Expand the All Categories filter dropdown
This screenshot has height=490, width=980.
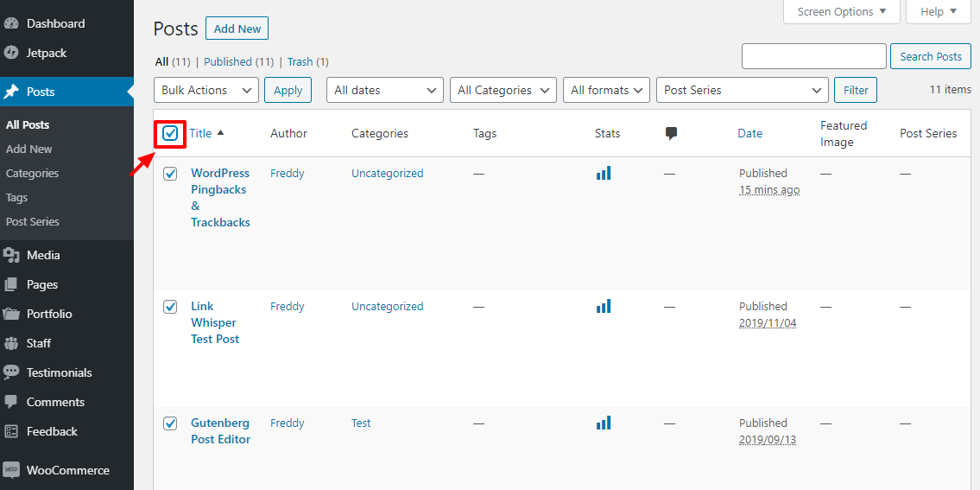pos(506,90)
